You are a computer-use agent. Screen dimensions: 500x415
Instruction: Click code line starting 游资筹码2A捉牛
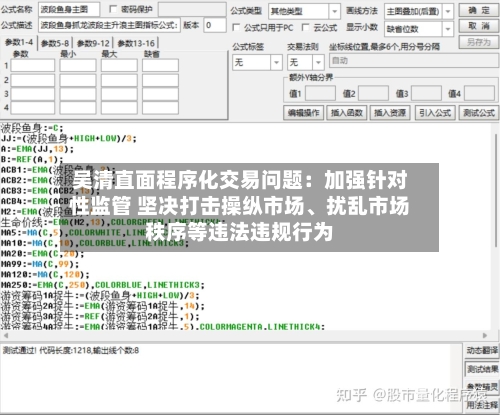point(103,306)
